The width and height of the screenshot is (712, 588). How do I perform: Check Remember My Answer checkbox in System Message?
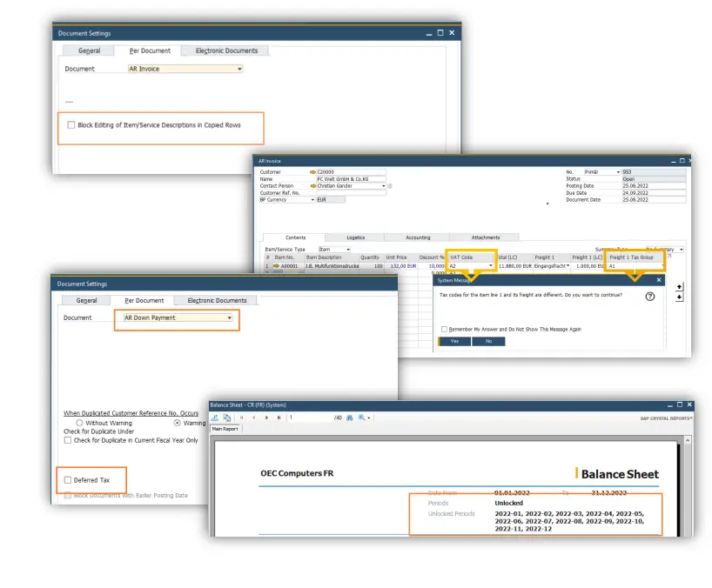tap(444, 329)
